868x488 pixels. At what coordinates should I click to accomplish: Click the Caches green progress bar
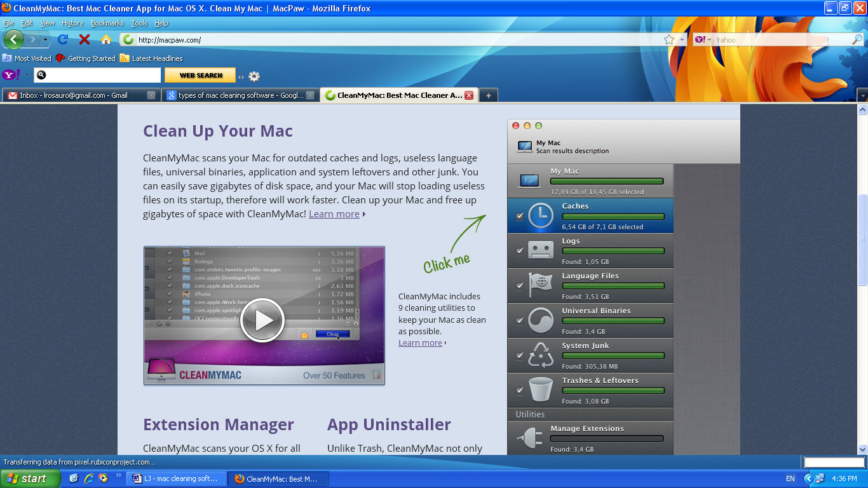coord(613,217)
